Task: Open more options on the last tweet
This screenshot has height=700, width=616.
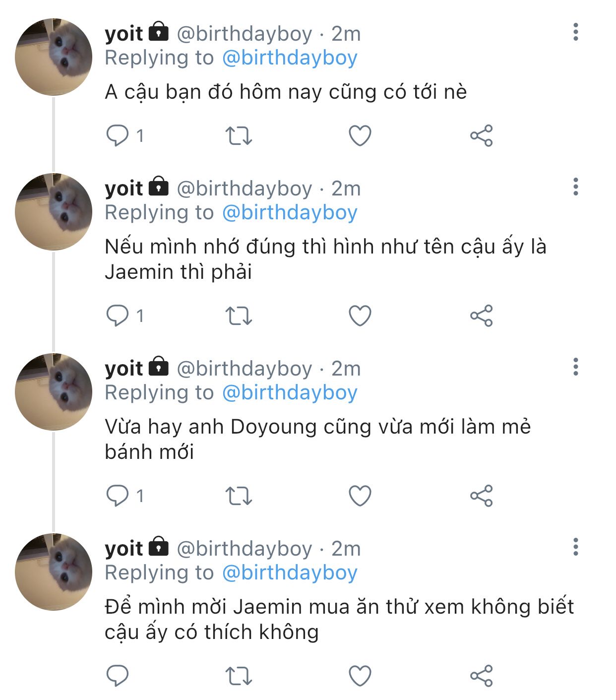Action: pyautogui.click(x=576, y=547)
